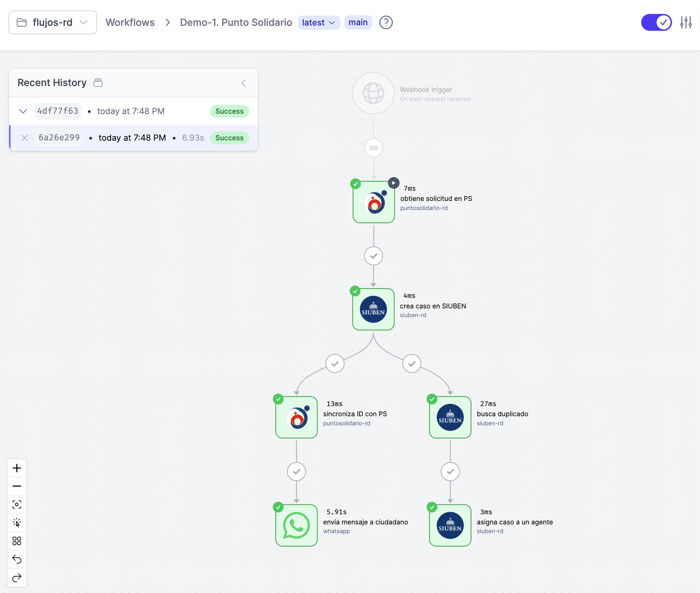Open the help question mark icon
The image size is (700, 593).
(x=386, y=22)
